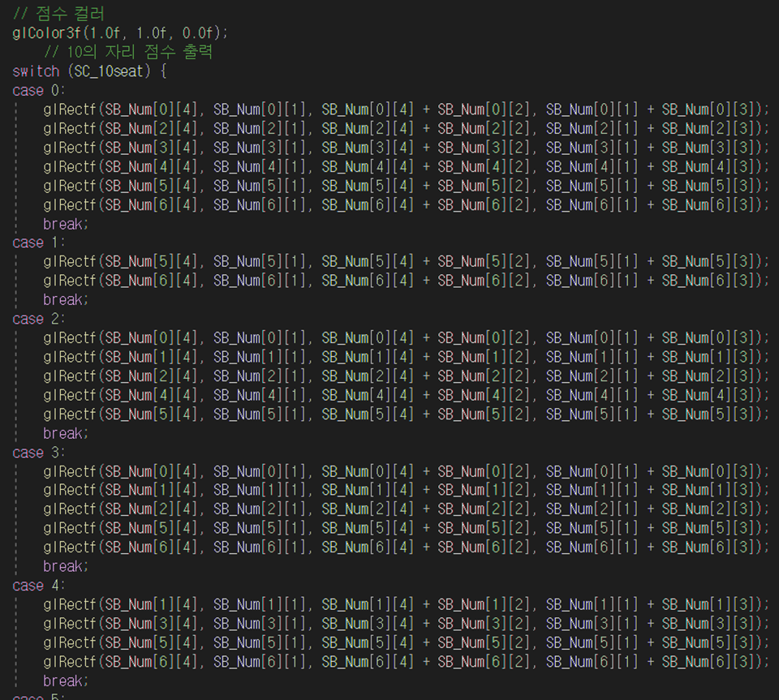Click the SB_Num[1] glRectf line in case 2
779x700 pixels.
coord(406,356)
